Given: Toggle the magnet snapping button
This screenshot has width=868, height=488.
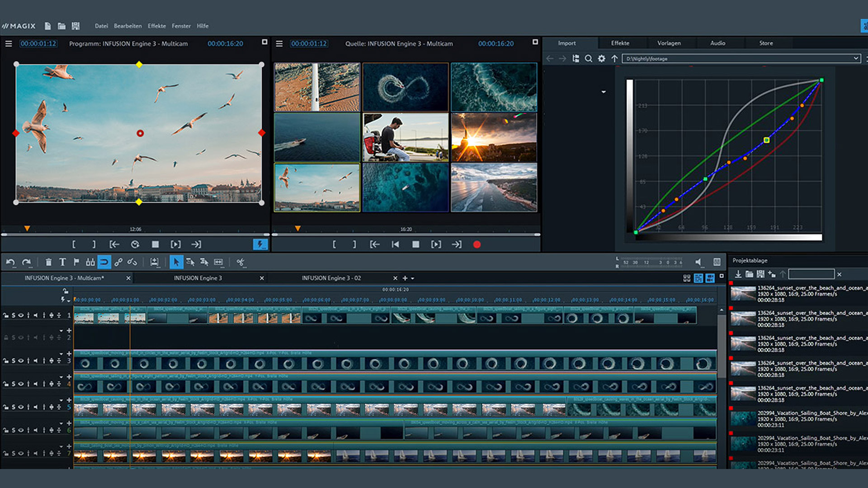Looking at the screenshot, I should [x=104, y=262].
